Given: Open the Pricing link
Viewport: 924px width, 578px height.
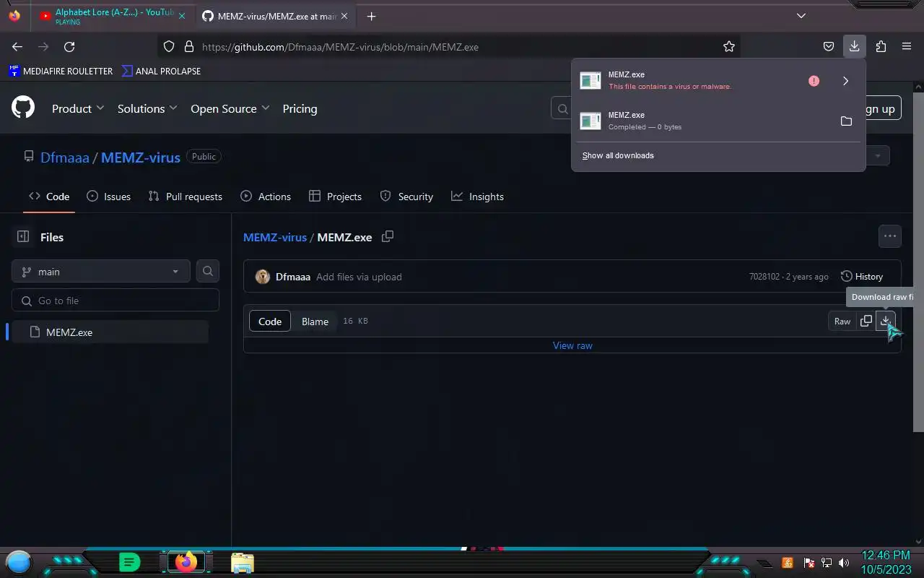Looking at the screenshot, I should coord(300,108).
